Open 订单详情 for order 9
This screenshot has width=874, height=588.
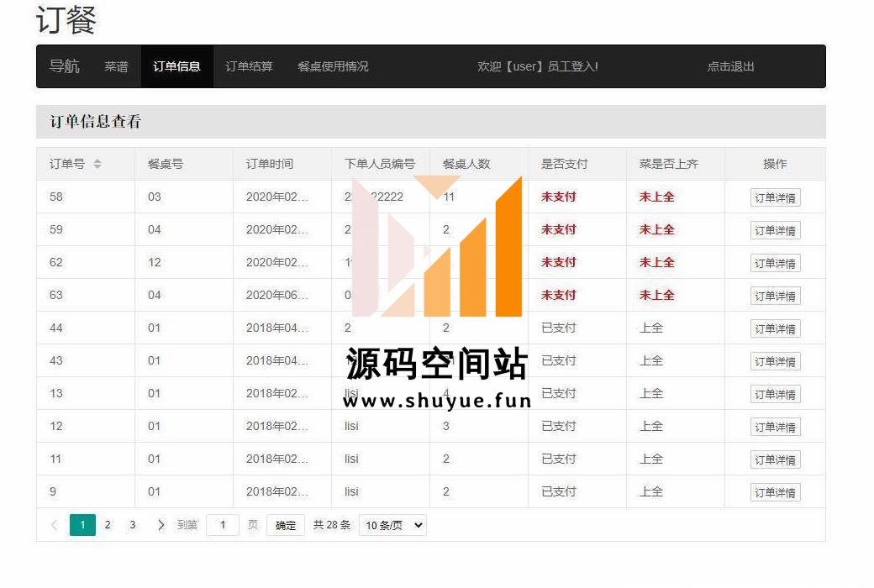(x=776, y=493)
